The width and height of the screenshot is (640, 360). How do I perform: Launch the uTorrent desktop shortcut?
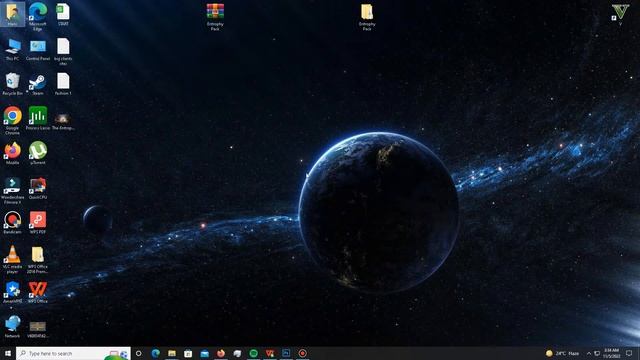point(38,153)
